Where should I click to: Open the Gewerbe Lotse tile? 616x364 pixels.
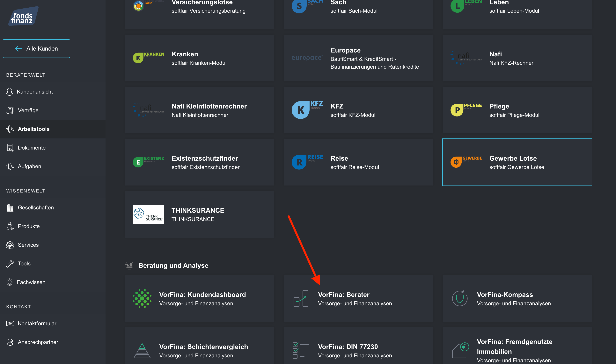click(517, 162)
